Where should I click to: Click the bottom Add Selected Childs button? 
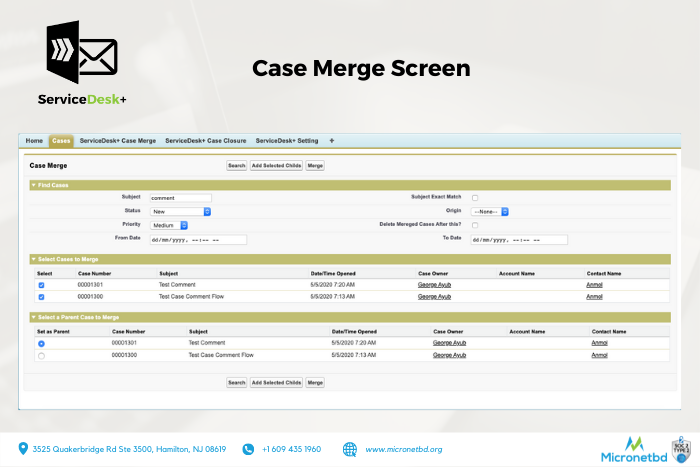point(276,382)
